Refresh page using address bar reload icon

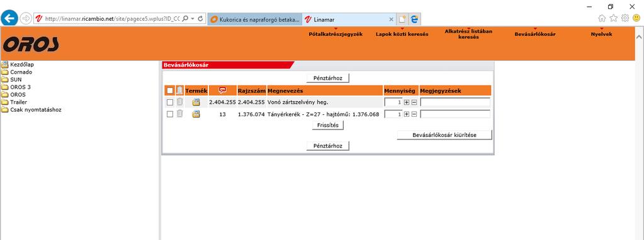[x=200, y=18]
